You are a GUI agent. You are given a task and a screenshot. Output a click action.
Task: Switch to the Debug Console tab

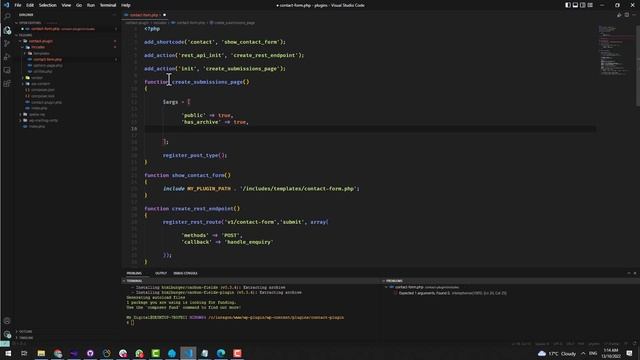click(185, 273)
